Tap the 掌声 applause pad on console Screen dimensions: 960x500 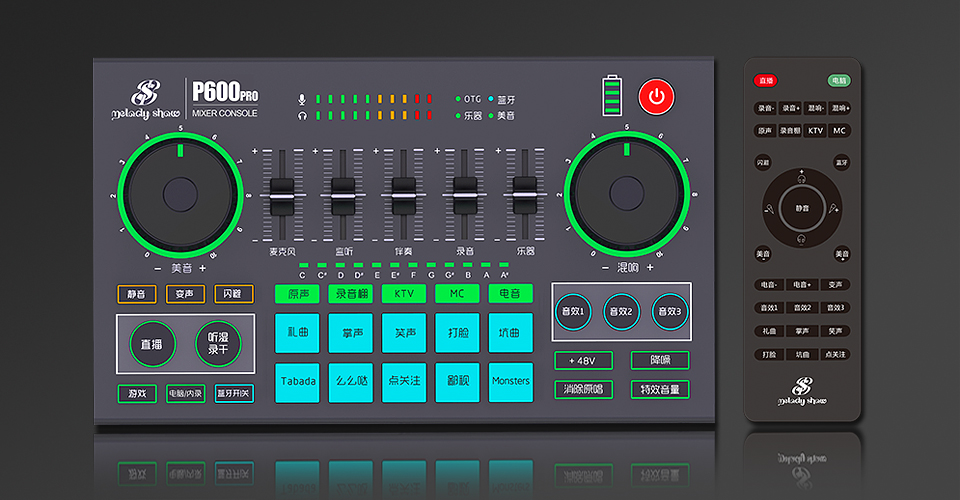(351, 333)
